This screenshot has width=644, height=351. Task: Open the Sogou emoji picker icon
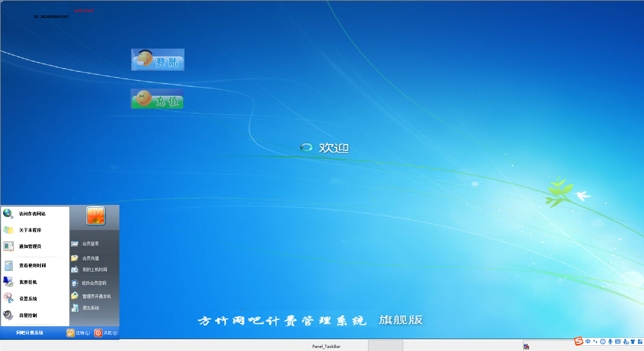[603, 341]
